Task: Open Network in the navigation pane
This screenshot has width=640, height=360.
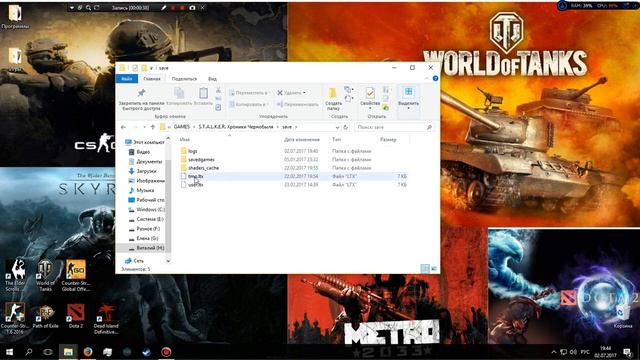Action: (x=135, y=260)
